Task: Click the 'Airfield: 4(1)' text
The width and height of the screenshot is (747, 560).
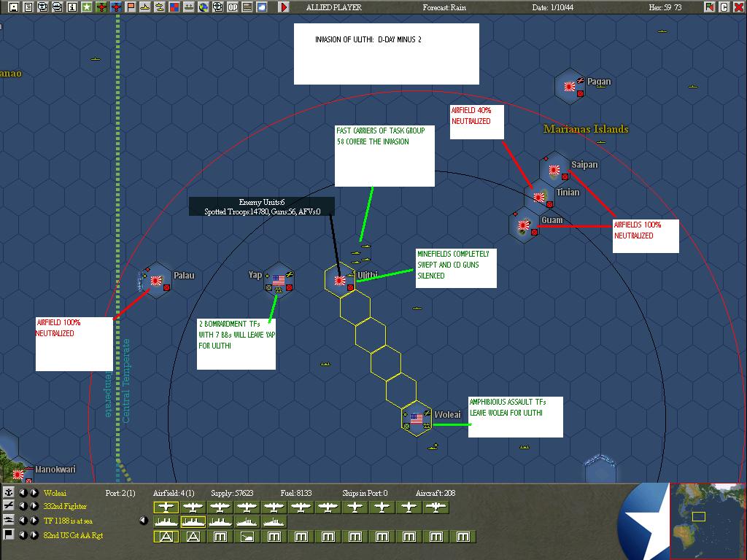Action: click(174, 493)
